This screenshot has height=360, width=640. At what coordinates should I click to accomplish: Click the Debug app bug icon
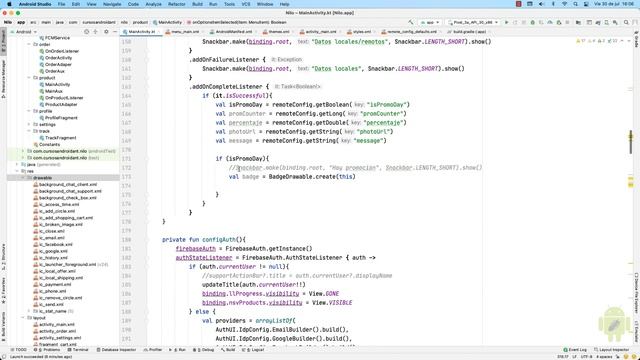(x=533, y=22)
